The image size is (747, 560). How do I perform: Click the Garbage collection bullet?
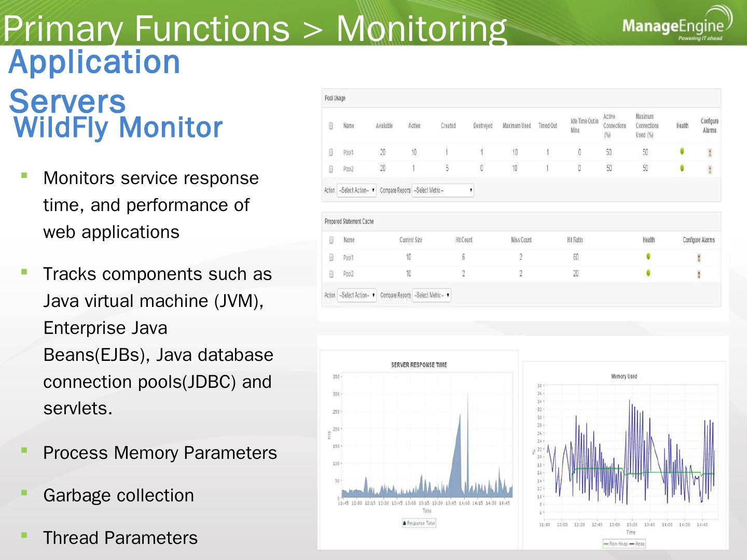[118, 496]
